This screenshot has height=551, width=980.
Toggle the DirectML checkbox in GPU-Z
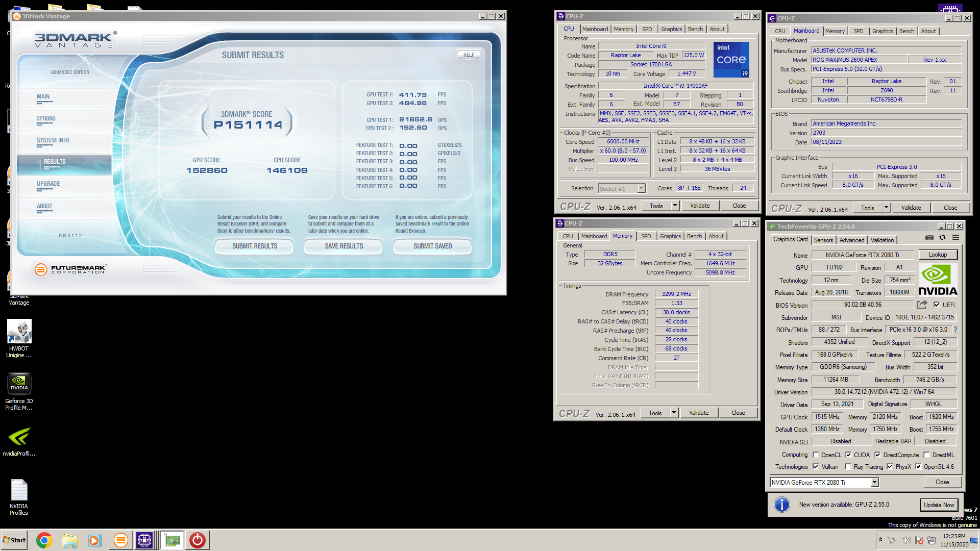(926, 455)
